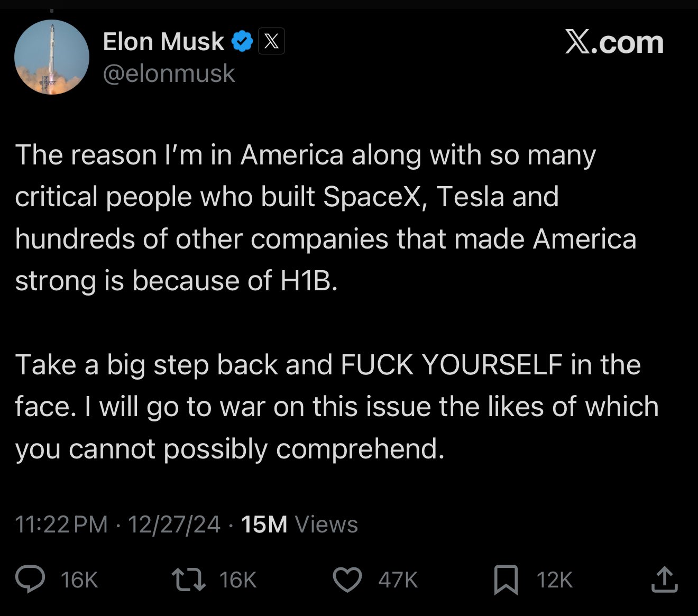This screenshot has width=698, height=616.
Task: Click the X.com logo in top right
Action: coord(614,42)
